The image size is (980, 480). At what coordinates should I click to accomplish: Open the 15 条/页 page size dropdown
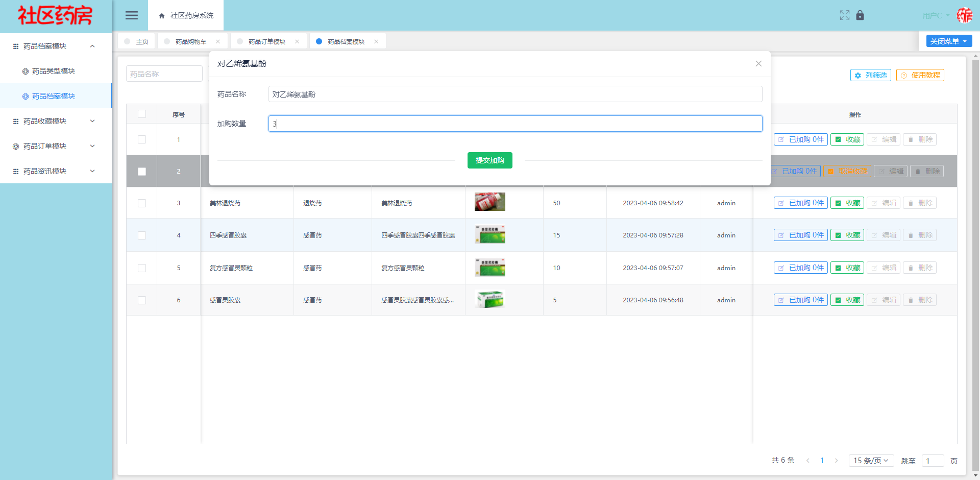coord(871,461)
